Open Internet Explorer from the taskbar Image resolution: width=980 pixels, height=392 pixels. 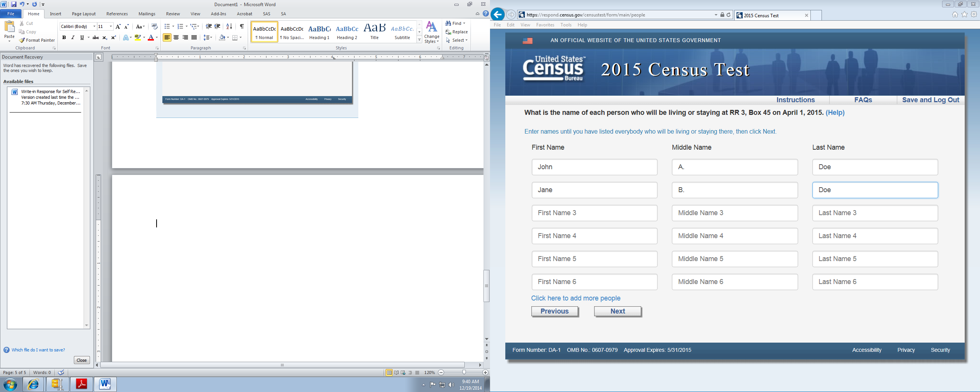click(x=33, y=384)
